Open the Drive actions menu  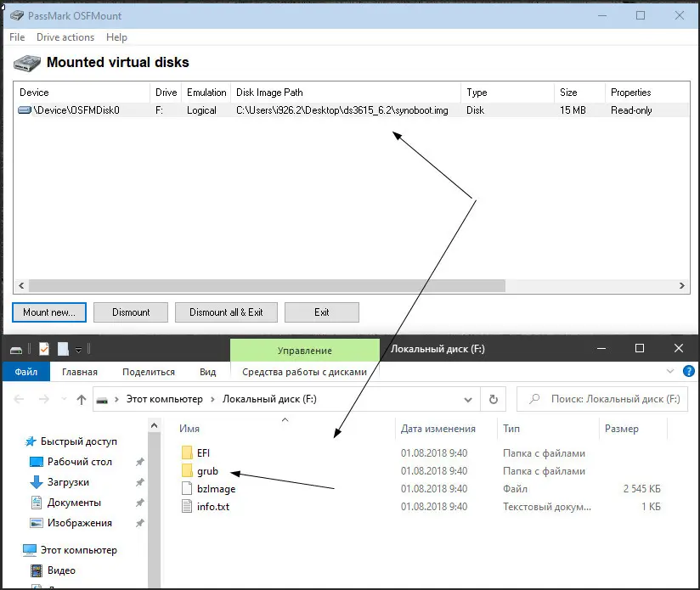pos(65,37)
